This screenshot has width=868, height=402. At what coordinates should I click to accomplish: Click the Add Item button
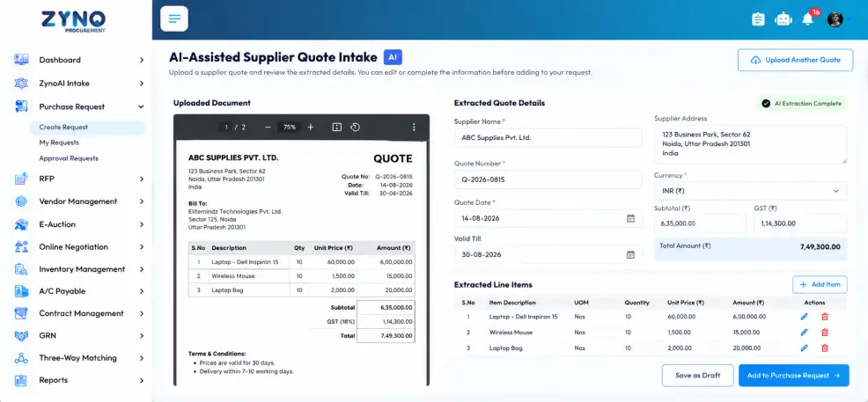820,284
